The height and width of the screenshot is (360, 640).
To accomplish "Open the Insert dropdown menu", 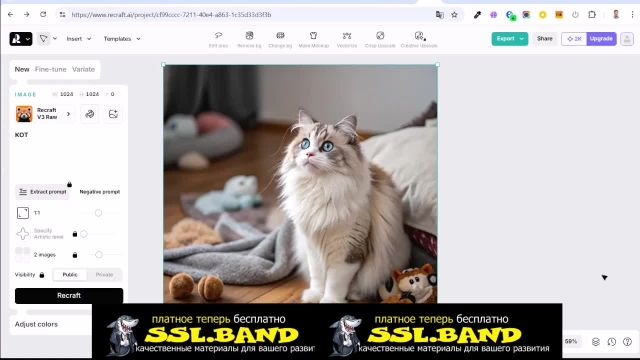I will (79, 39).
